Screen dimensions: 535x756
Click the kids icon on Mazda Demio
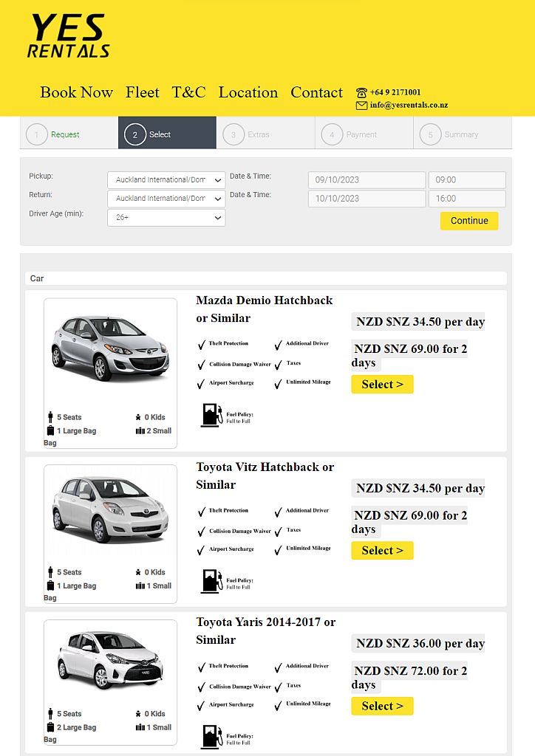coord(138,417)
